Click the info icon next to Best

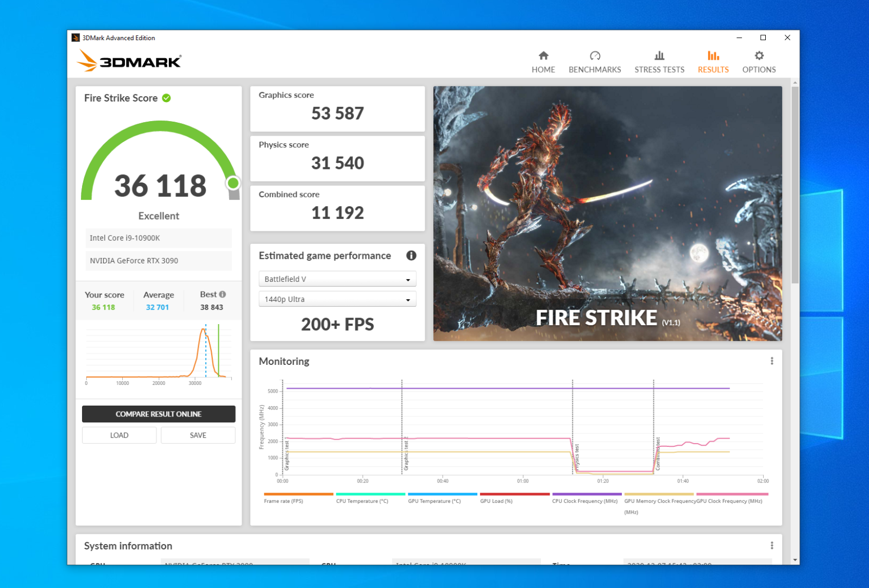tap(222, 294)
